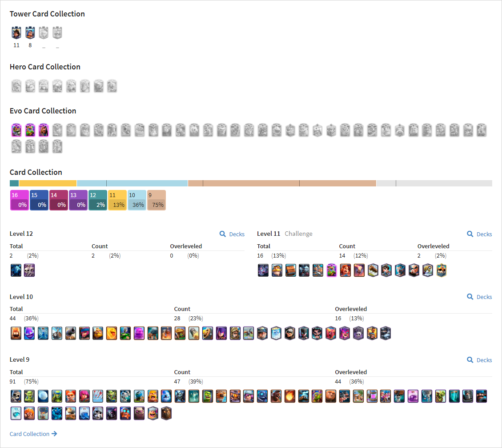
Task: Select the grayed-out first Hero card
Action: (x=16, y=86)
